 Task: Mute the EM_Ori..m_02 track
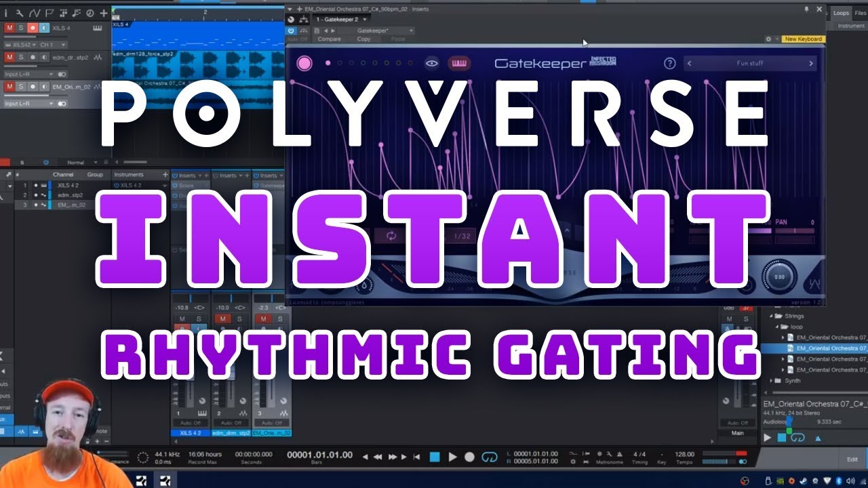9,86
